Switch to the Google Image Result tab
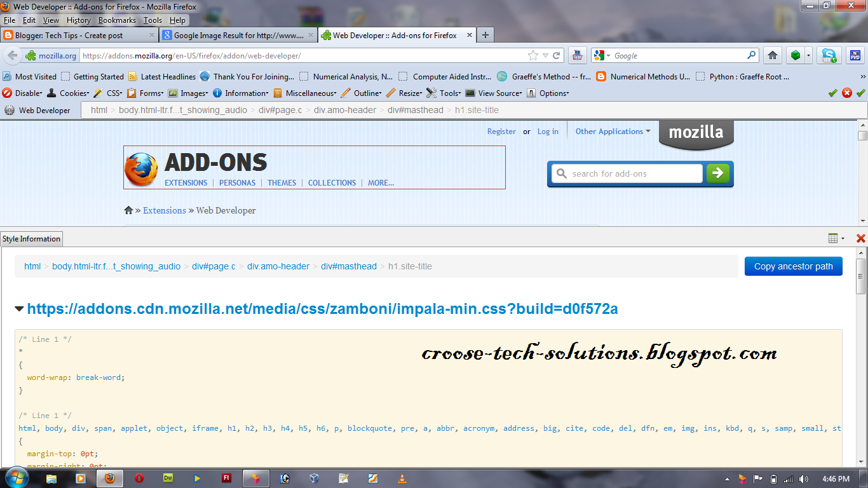Image resolution: width=868 pixels, height=488 pixels. (x=238, y=36)
